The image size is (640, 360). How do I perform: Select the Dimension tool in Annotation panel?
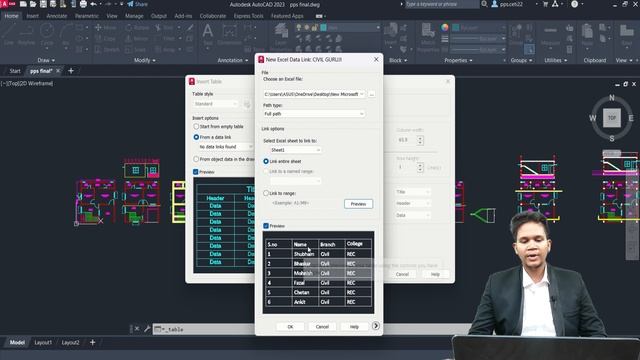pyautogui.click(x=229, y=34)
